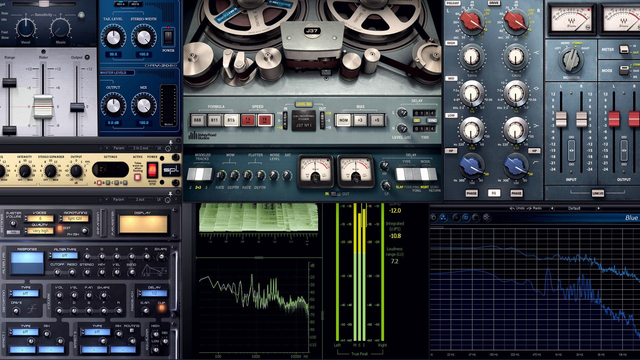Select tape formula 811
Image resolution: width=640 pixels, height=360 pixels.
click(x=214, y=120)
